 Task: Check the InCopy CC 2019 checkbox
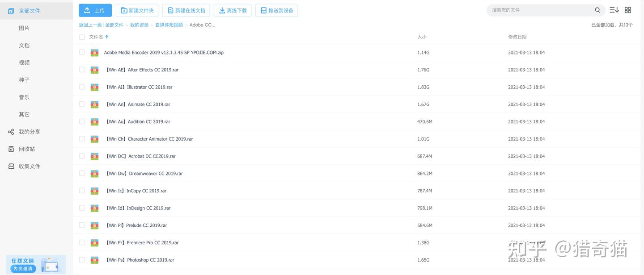tap(82, 191)
